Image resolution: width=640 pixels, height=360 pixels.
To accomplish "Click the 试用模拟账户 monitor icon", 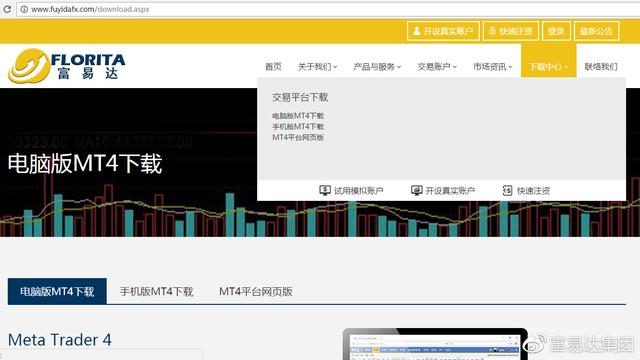I will (325, 190).
